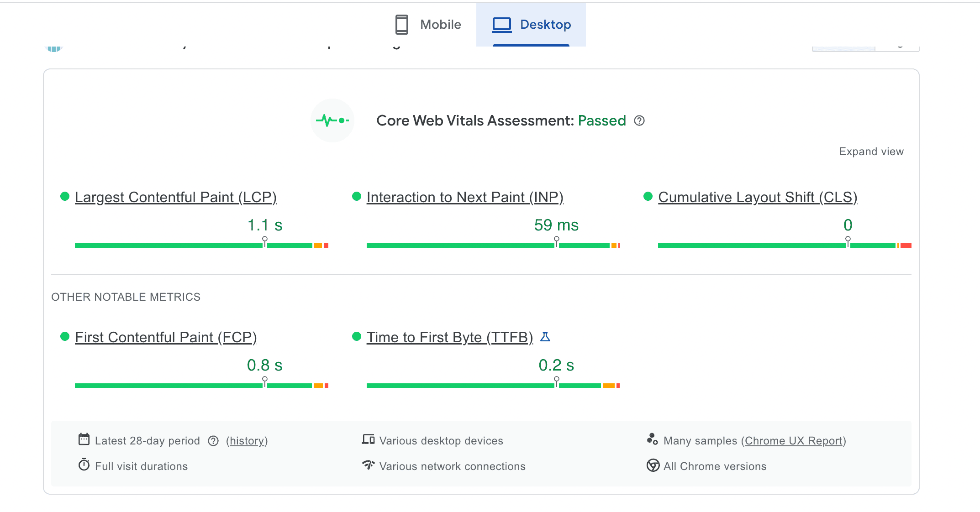The height and width of the screenshot is (512, 980).
Task: Select the Desktop tab
Action: 531,25
